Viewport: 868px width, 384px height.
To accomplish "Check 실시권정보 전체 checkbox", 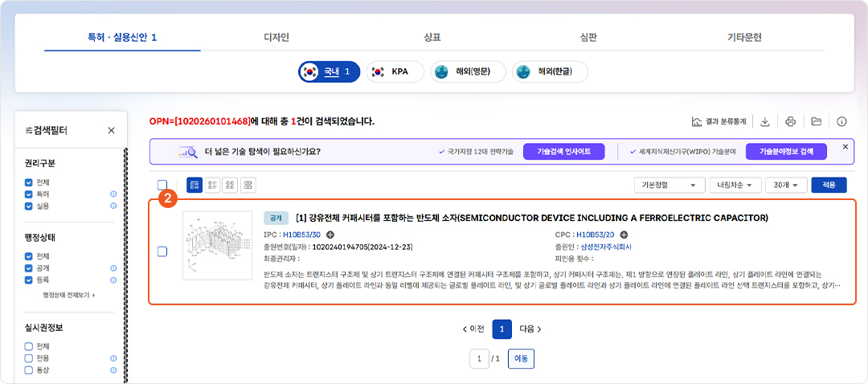I will click(x=29, y=347).
